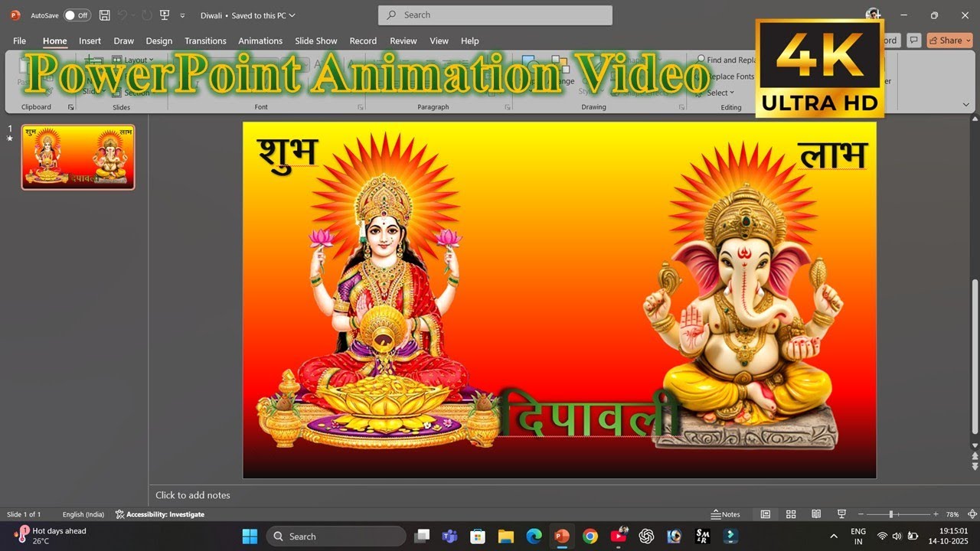Click the zoom out minus button
Screen dimensions: 980x551
[x=860, y=514]
